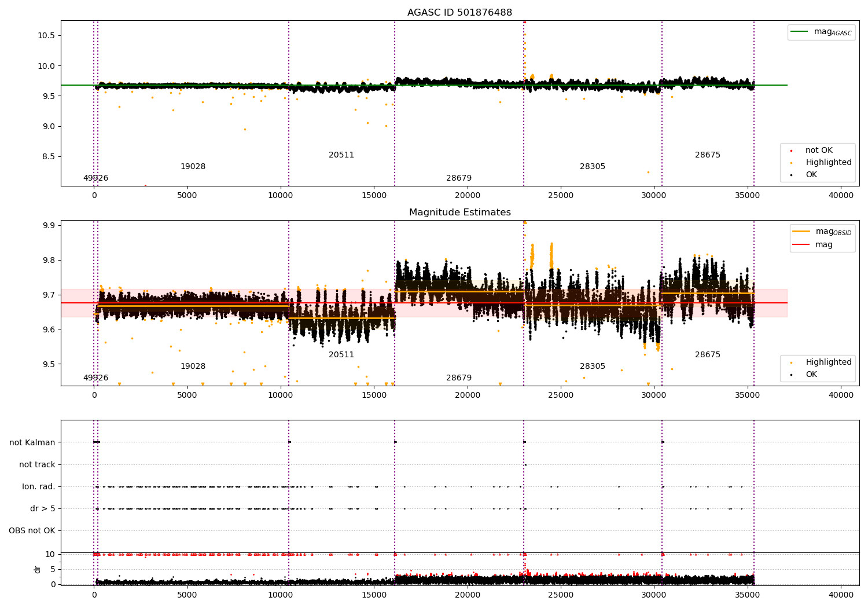Click the 'dr > 5' axis label

click(43, 508)
